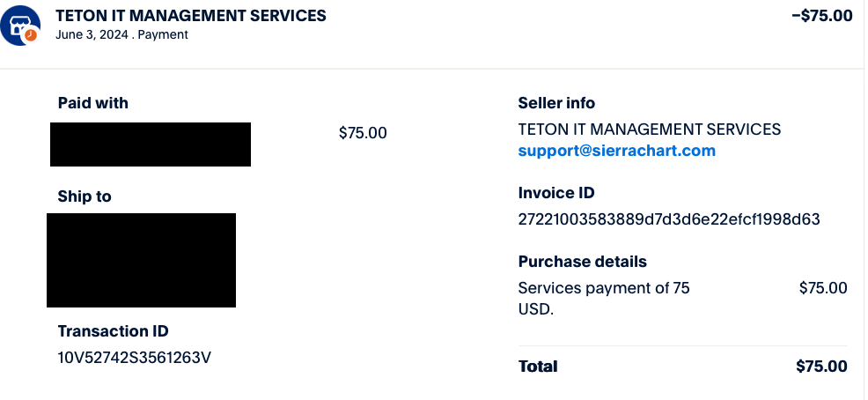The image size is (868, 400).
Task: Click the Paid with heading
Action: pyautogui.click(x=92, y=103)
